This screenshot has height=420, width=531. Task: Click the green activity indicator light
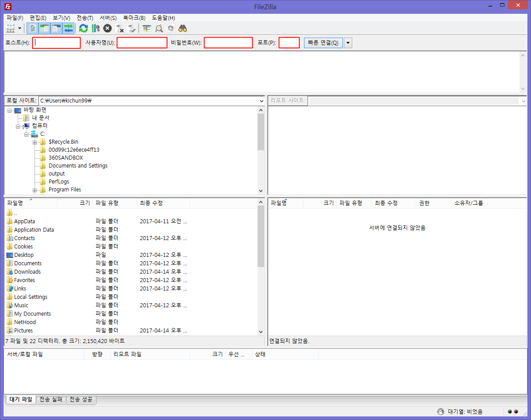pos(510,412)
